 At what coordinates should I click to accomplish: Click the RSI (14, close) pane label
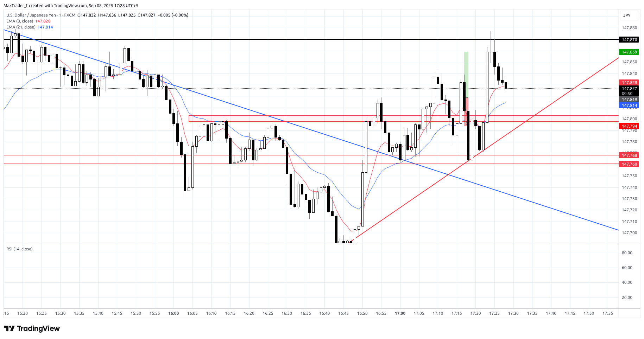pos(19,249)
